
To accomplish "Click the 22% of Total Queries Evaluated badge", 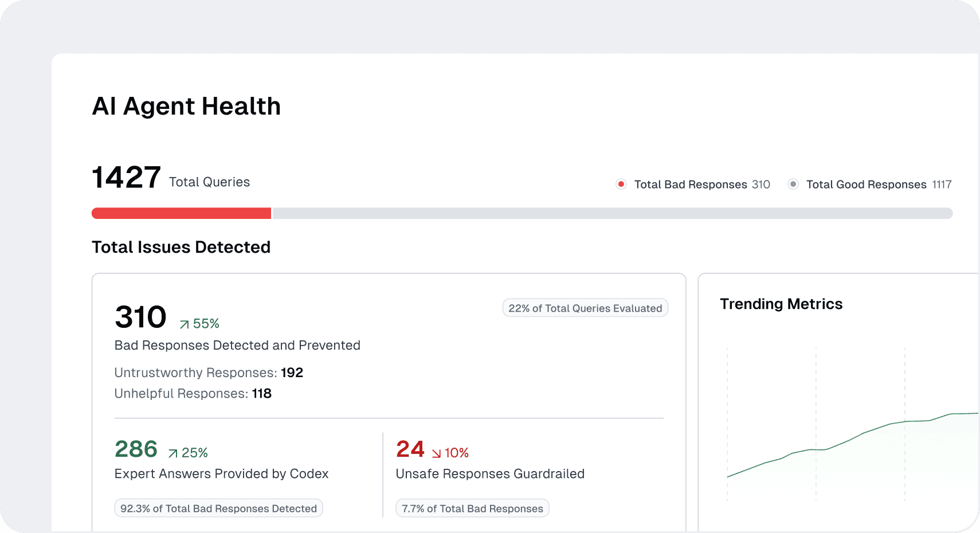I will pos(585,308).
